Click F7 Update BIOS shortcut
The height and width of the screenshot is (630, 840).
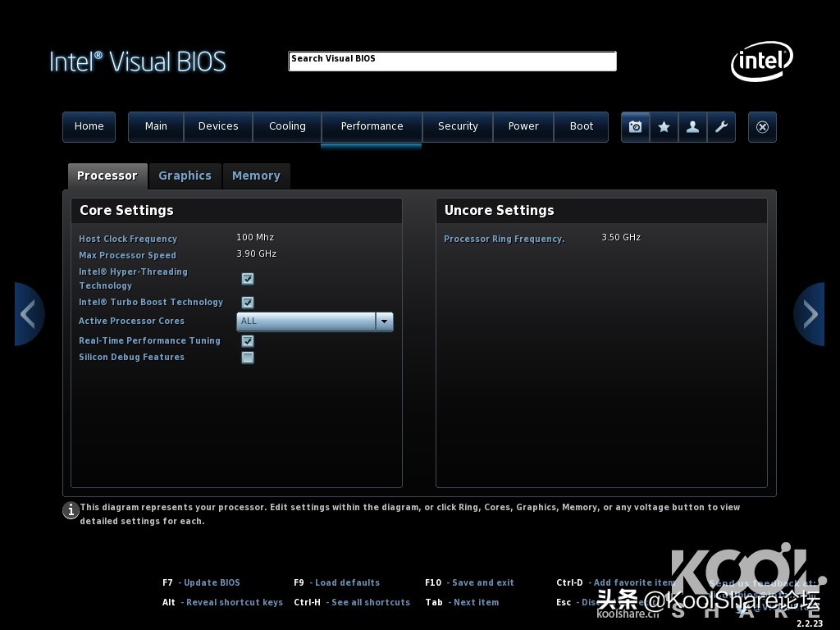pyautogui.click(x=202, y=582)
